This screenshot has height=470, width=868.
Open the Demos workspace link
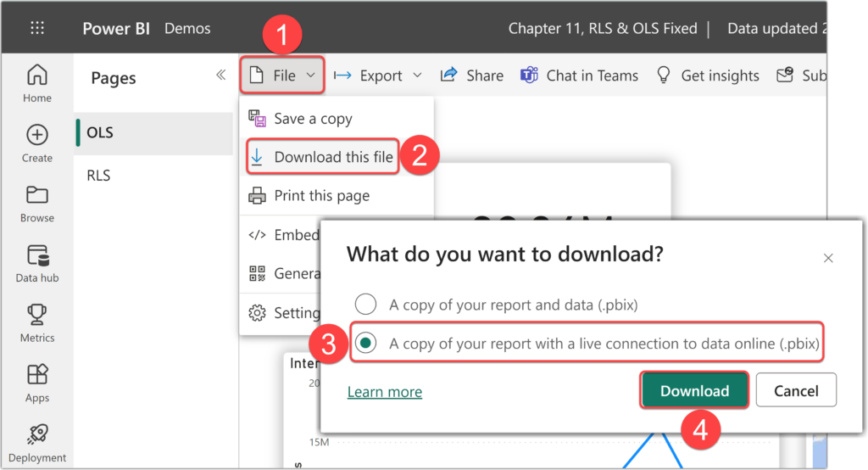187,28
